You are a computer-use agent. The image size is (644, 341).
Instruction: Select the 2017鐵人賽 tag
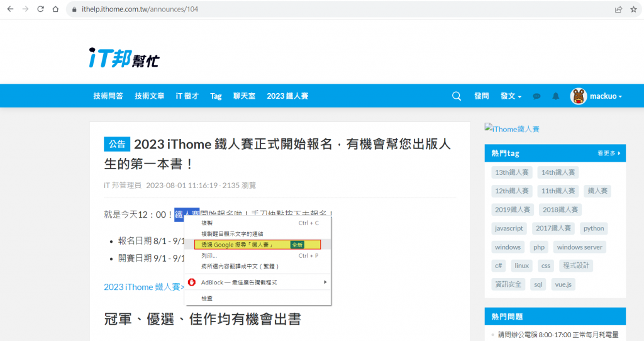(x=553, y=228)
